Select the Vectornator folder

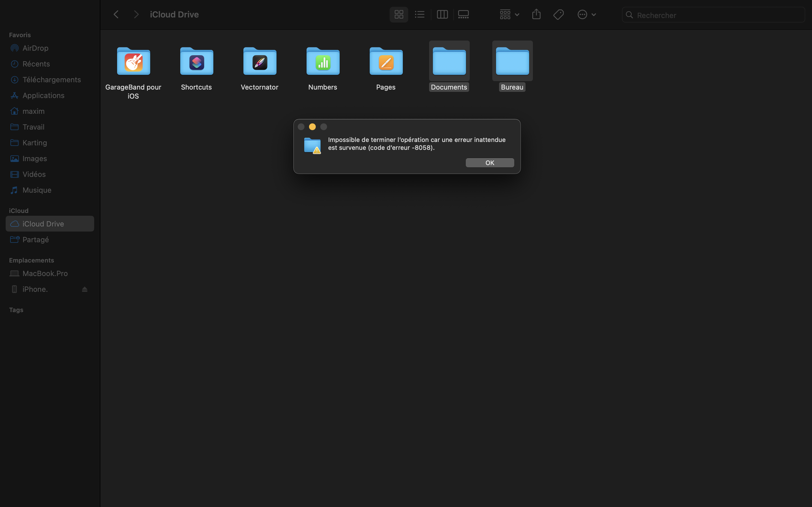tap(260, 62)
